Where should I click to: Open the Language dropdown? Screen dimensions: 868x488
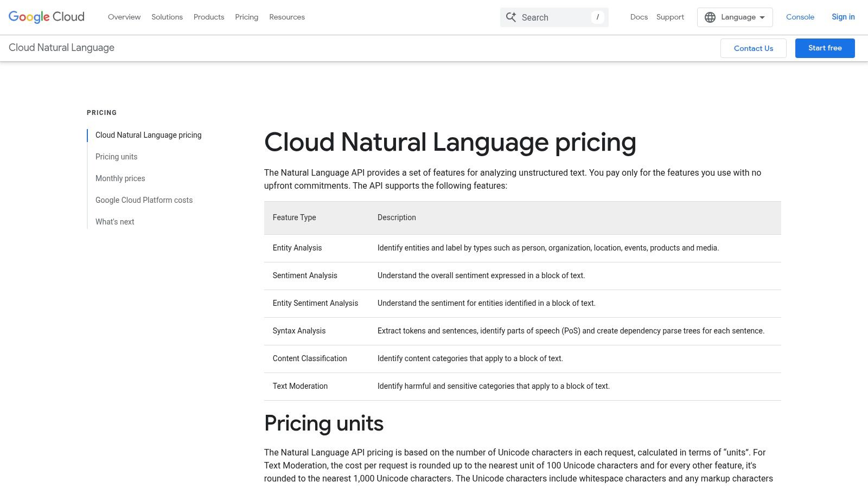[738, 17]
